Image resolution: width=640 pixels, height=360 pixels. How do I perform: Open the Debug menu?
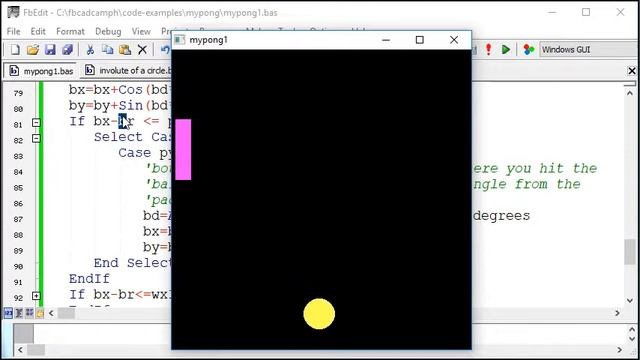(x=108, y=31)
